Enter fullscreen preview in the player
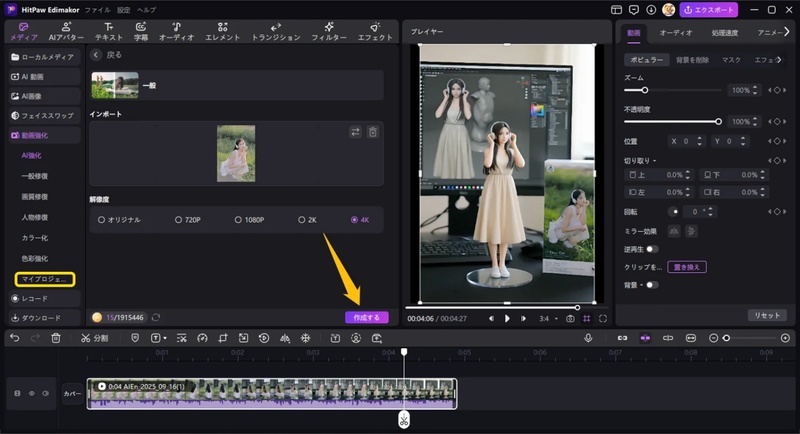800x434 pixels. tap(603, 318)
